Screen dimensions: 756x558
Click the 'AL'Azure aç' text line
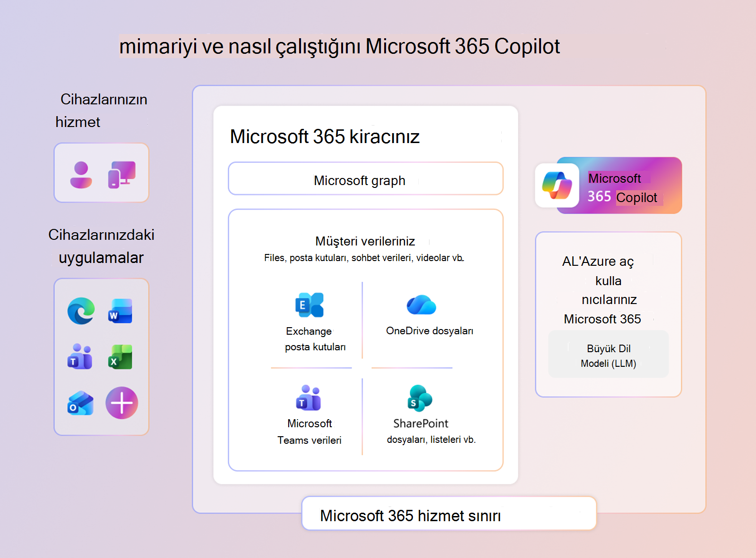coord(598,262)
